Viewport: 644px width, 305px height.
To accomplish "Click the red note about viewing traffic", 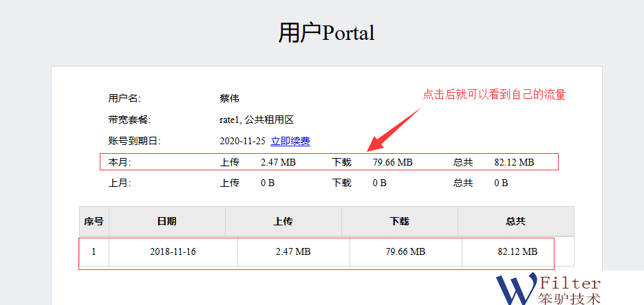I will coord(494,95).
